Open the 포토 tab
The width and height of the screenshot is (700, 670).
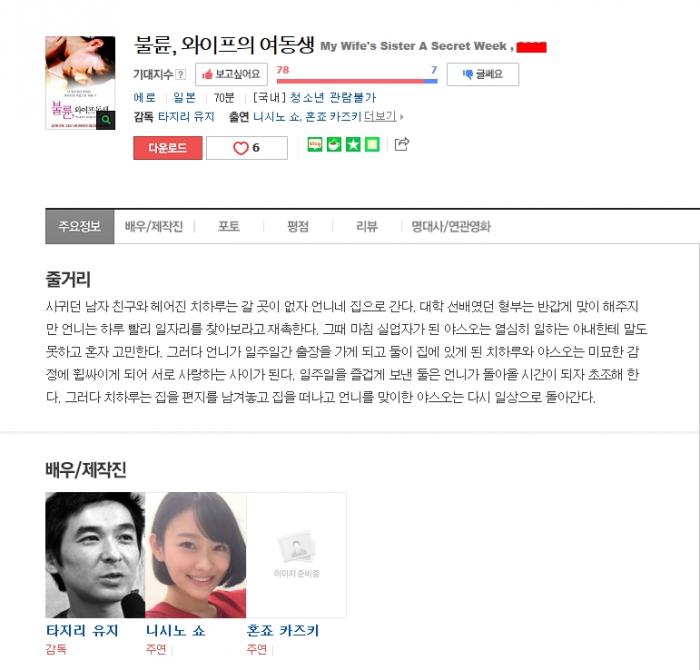click(229, 226)
